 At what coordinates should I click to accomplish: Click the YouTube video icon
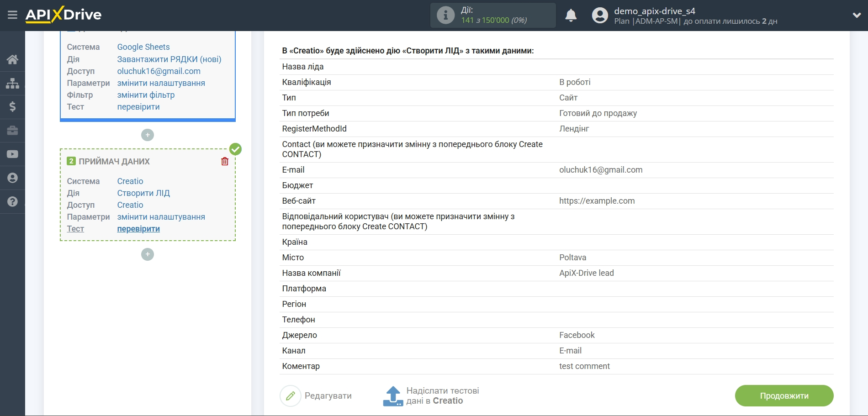[12, 154]
